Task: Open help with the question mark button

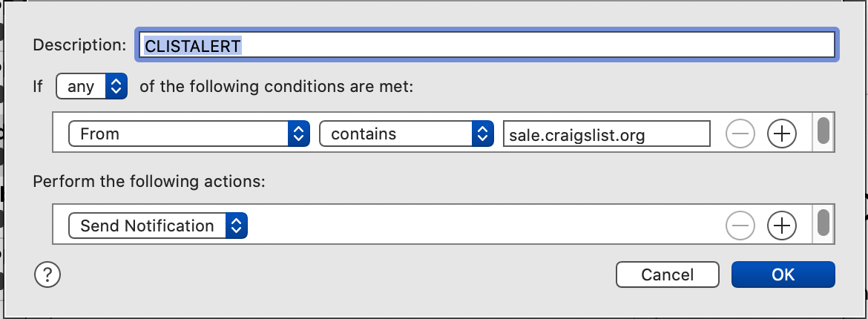Action: pyautogui.click(x=47, y=275)
